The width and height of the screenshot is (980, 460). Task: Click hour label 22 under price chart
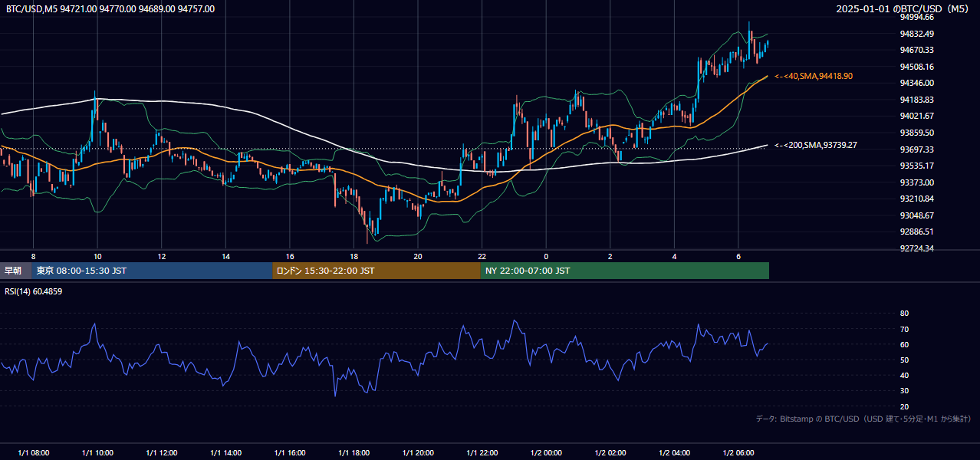tap(482, 256)
